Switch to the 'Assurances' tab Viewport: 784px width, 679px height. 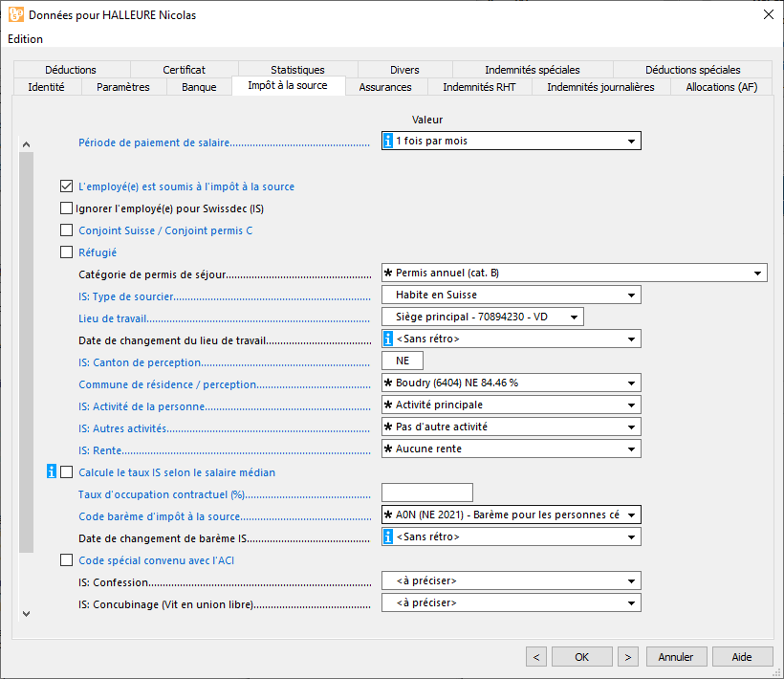tap(385, 85)
